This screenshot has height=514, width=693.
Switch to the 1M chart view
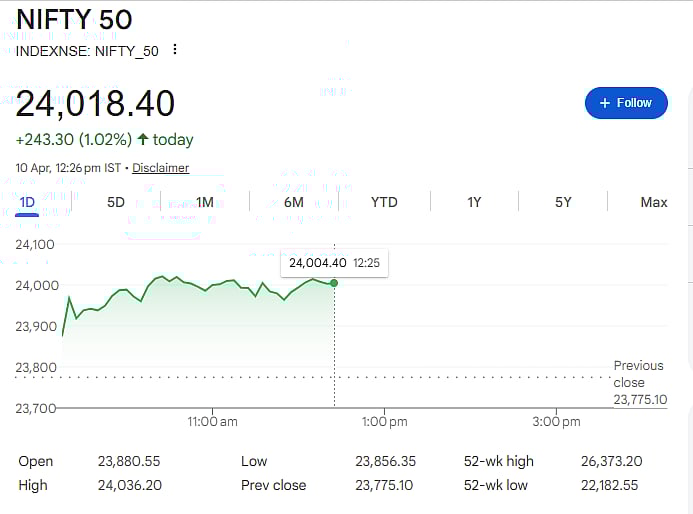205,202
